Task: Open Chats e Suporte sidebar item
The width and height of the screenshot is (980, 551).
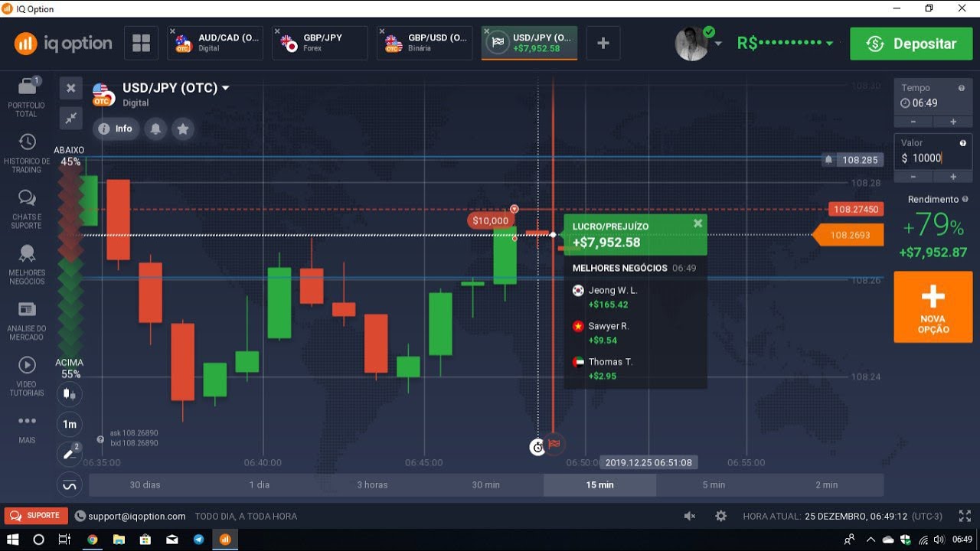Action: tap(27, 209)
